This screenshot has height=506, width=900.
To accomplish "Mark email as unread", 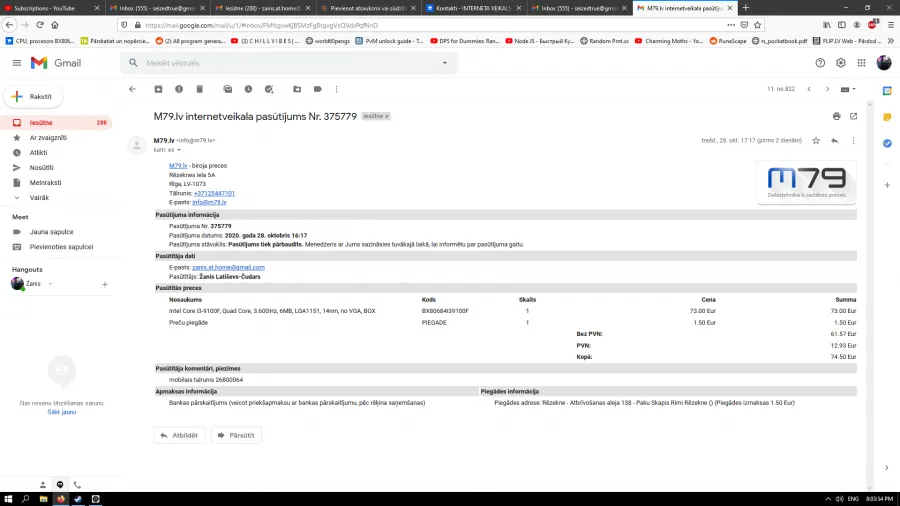I will [x=228, y=89].
